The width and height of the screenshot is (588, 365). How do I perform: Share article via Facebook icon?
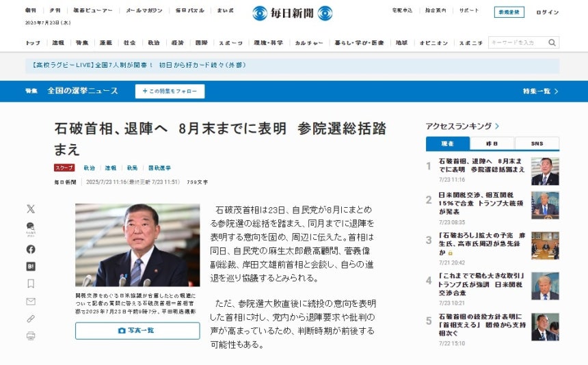click(31, 249)
